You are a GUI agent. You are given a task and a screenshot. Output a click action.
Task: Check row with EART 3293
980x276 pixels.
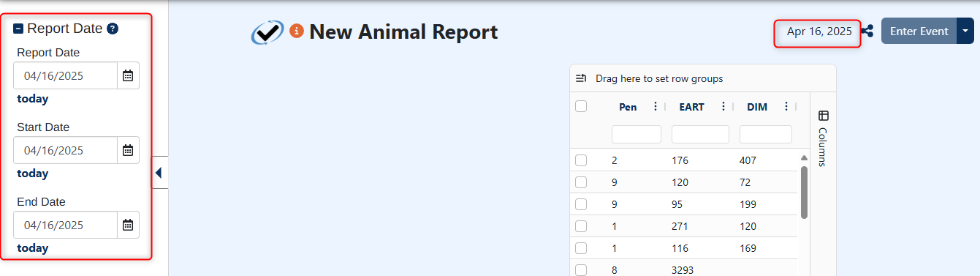tap(581, 270)
